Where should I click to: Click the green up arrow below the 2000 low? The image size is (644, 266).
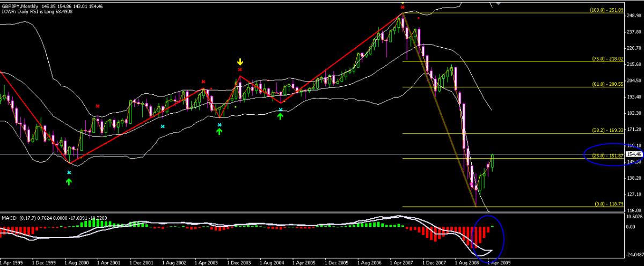[69, 181]
